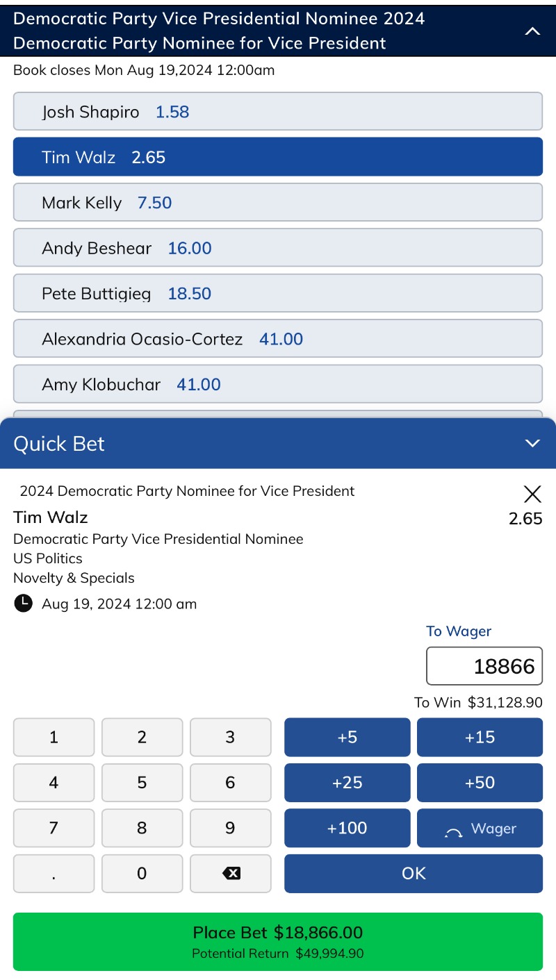
Task: Select Pete Buttigieg at 18.50
Action: tap(277, 293)
